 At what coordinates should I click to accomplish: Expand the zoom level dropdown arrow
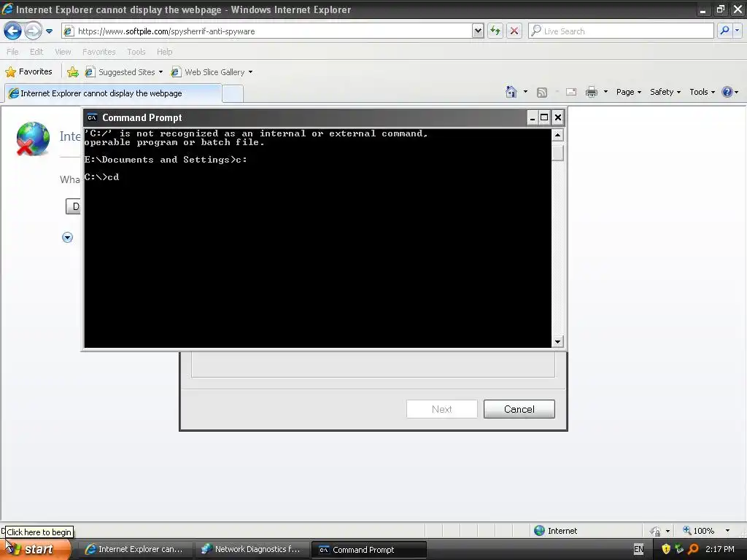click(727, 531)
